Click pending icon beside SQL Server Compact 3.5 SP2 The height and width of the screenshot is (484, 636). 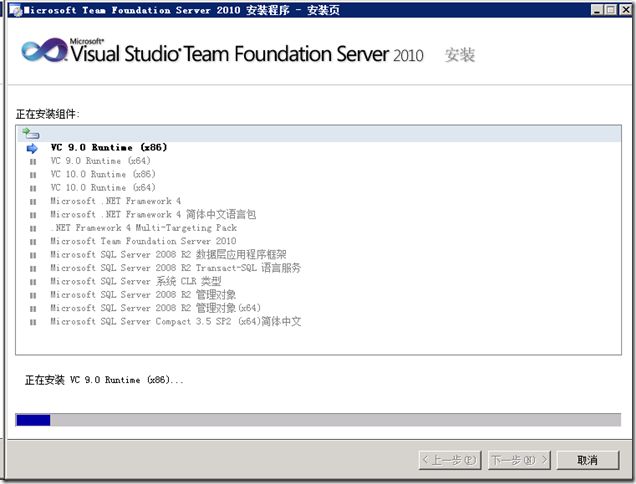[x=33, y=323]
